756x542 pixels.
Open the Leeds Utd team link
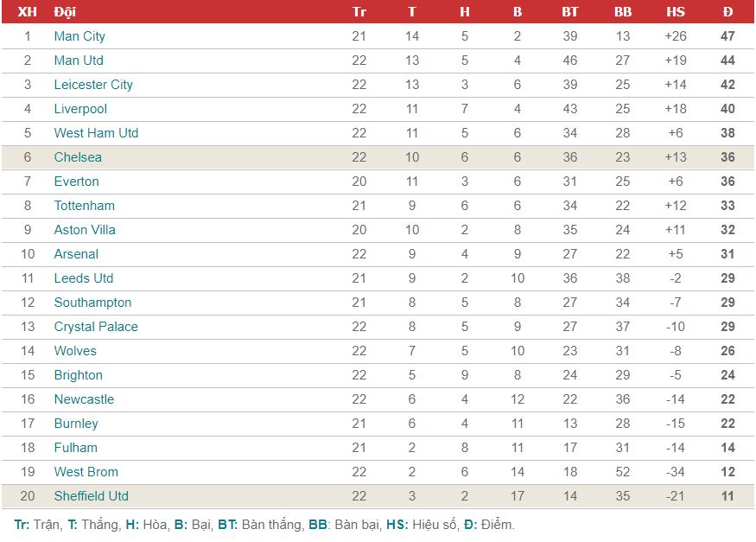tap(84, 278)
